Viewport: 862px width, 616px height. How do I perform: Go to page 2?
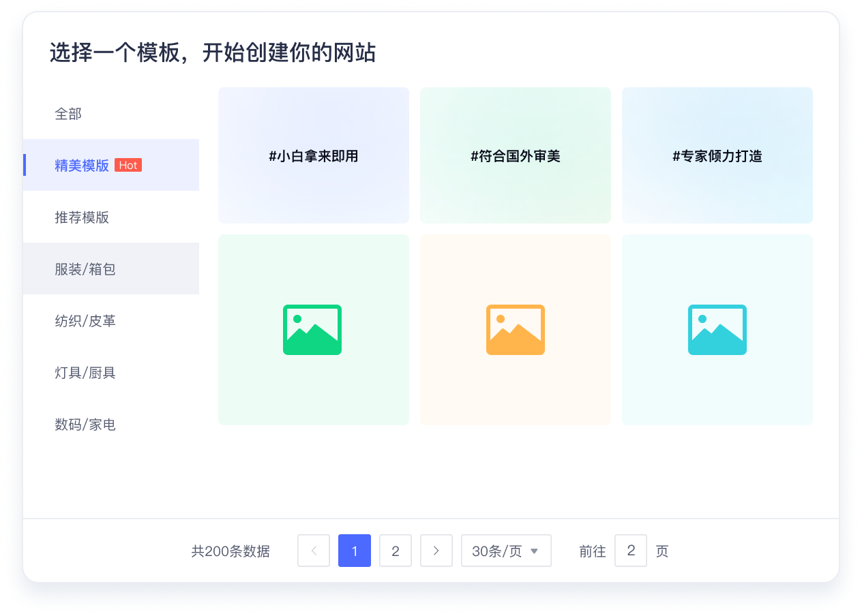click(396, 551)
